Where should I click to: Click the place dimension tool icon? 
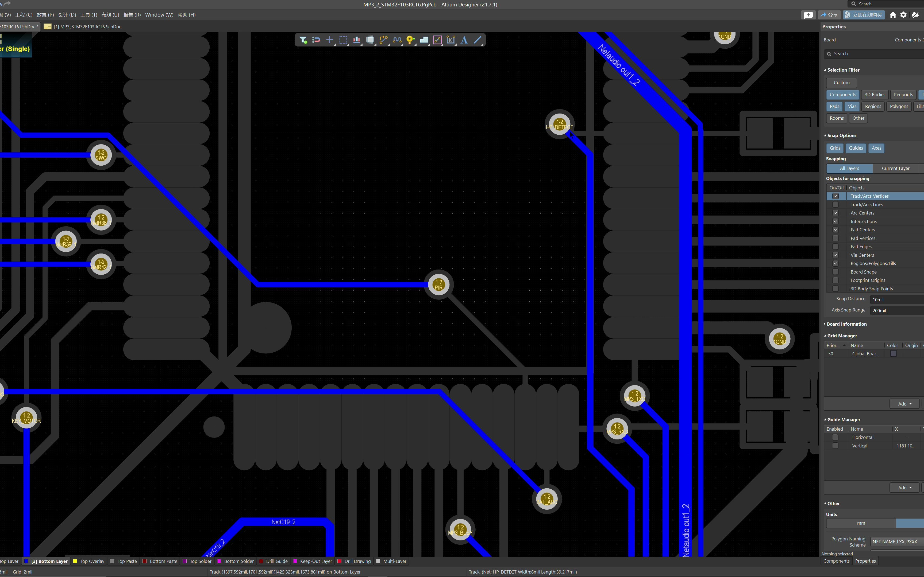[451, 40]
